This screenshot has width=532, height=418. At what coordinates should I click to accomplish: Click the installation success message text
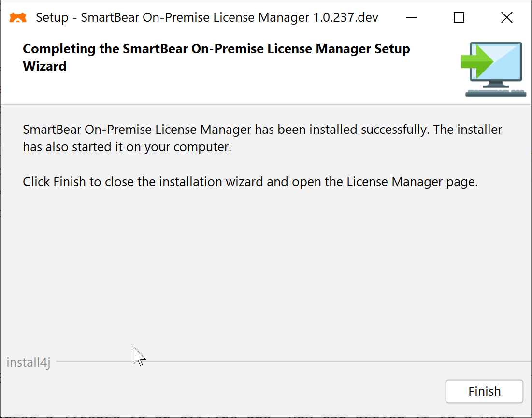[261, 138]
